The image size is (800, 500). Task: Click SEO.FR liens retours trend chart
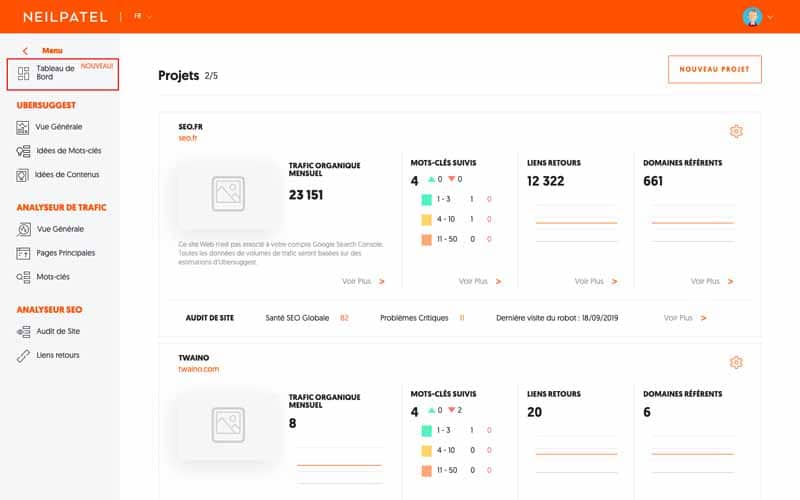click(577, 223)
